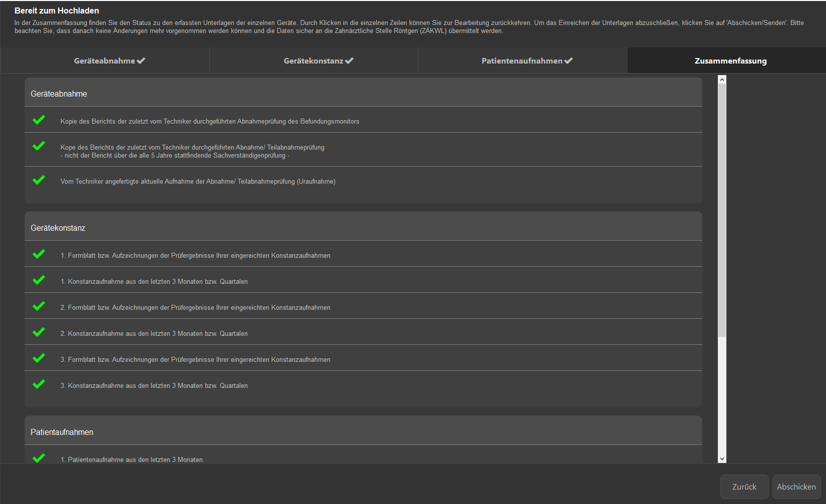Screen dimensions: 826x504
Task: Click the Zurück button
Action: tap(744, 486)
